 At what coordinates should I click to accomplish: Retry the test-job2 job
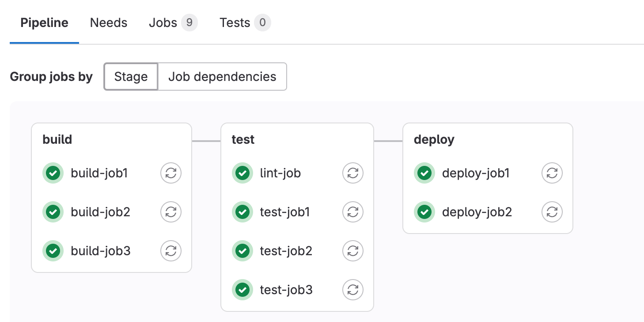point(352,251)
